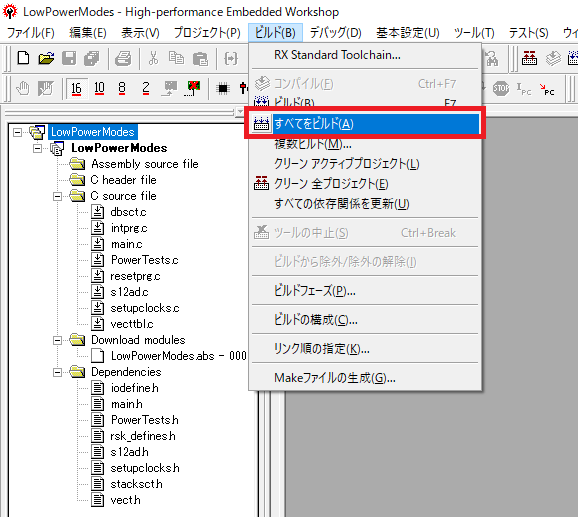Click the Open folder toolbar icon

click(x=46, y=58)
